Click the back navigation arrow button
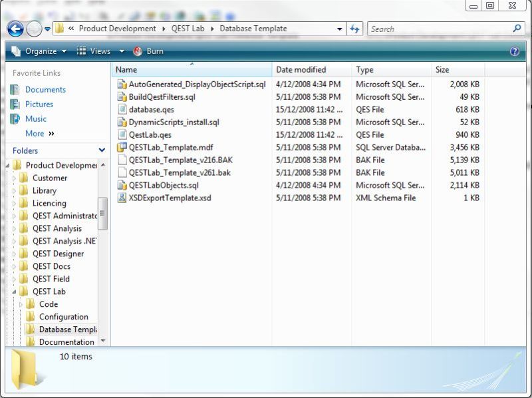 click(x=15, y=29)
